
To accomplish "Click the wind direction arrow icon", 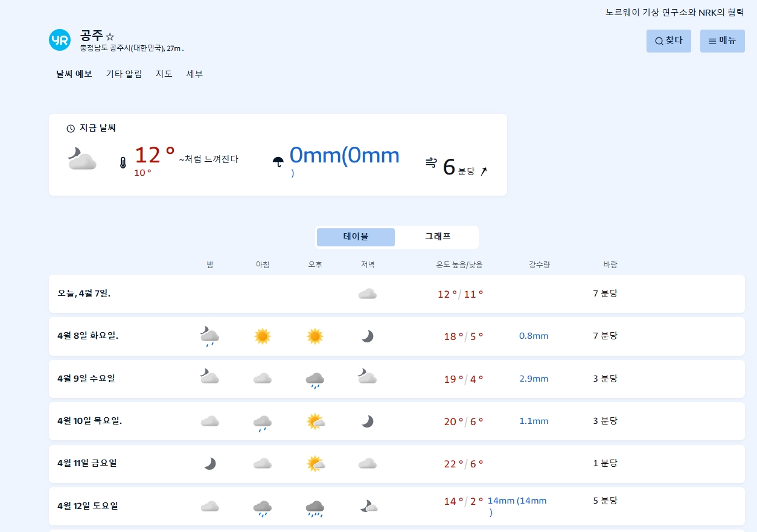I will pyautogui.click(x=484, y=171).
